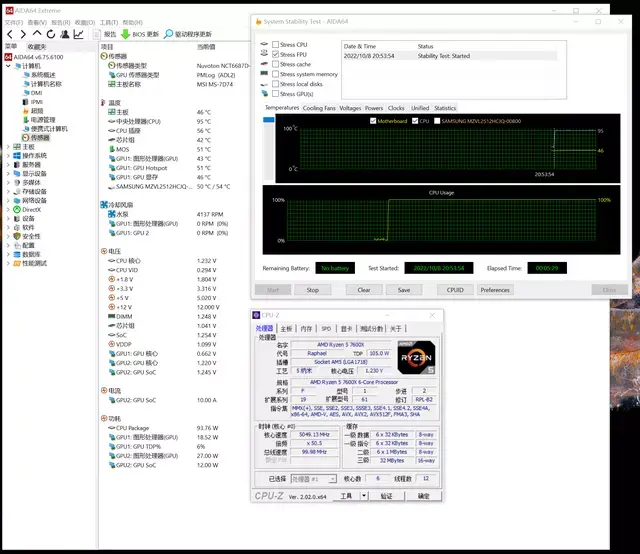Enable the Stress GPU(s) checkbox

pyautogui.click(x=276, y=93)
